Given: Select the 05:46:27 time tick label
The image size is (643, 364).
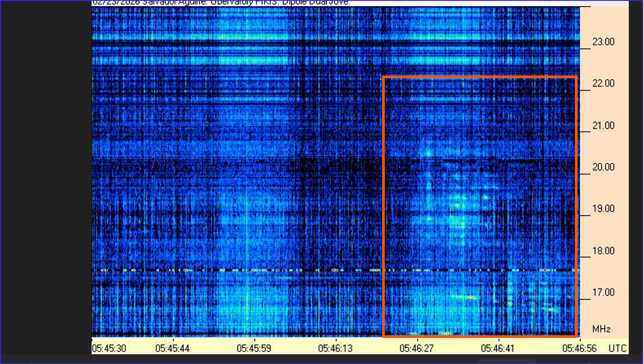Looking at the screenshot, I should pyautogui.click(x=417, y=349).
